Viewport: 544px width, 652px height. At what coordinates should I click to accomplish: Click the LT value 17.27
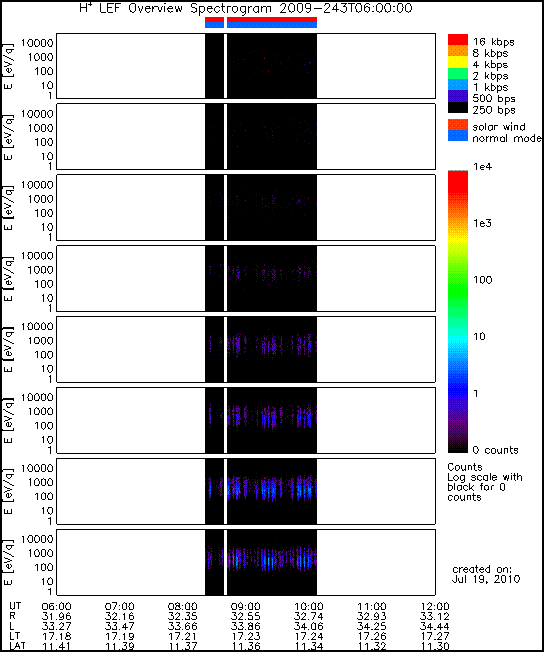coord(434,637)
